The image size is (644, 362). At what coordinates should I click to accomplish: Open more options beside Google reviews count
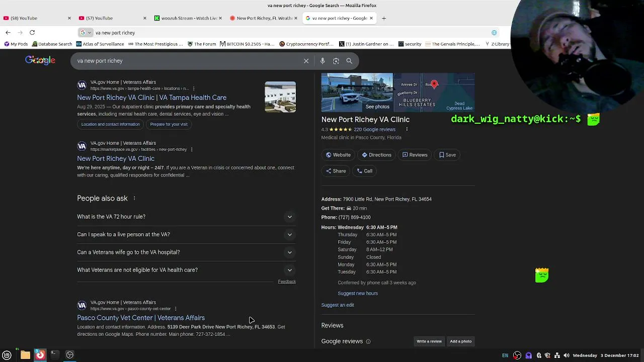point(407,129)
